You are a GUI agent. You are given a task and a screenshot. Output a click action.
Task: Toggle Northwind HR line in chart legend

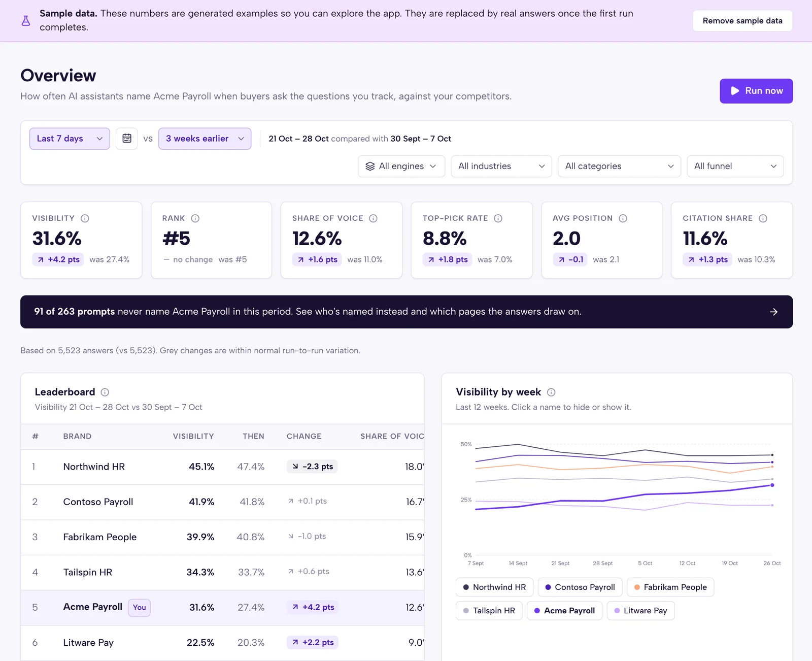coord(494,587)
